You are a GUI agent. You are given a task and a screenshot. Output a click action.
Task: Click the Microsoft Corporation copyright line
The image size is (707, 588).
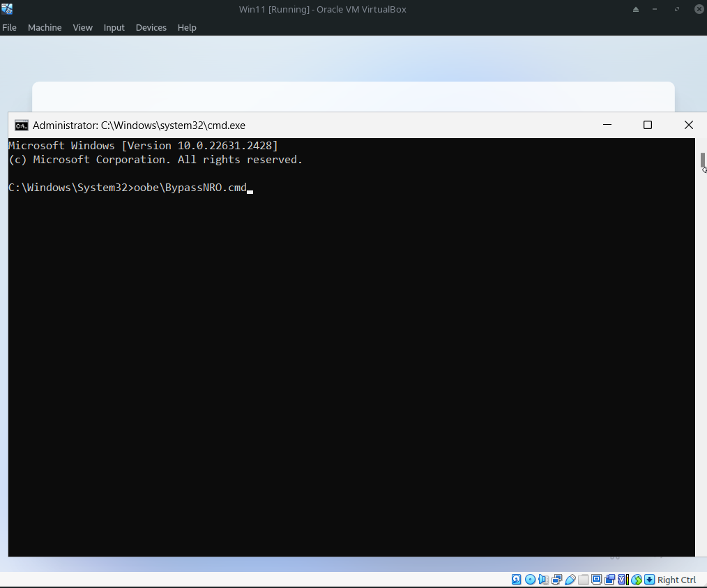pyautogui.click(x=155, y=160)
